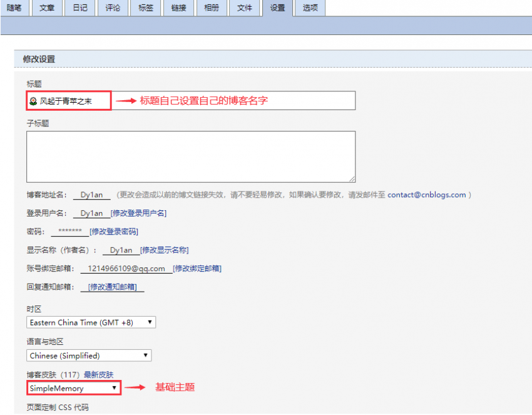Open the contact@cnblogs.com email link
The width and height of the screenshot is (532, 415).
tap(426, 195)
